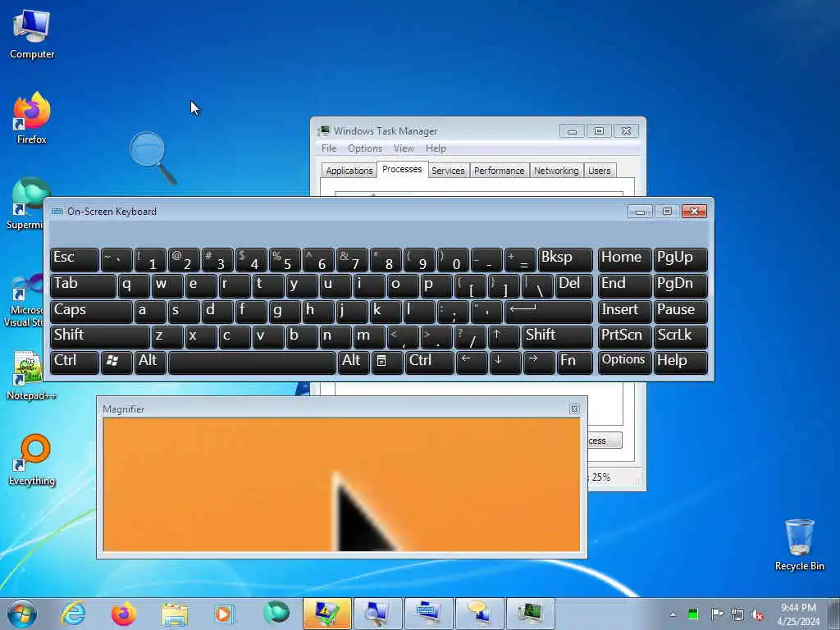The height and width of the screenshot is (630, 840).
Task: Open the Notepad++ desktop shortcut
Action: [30, 375]
